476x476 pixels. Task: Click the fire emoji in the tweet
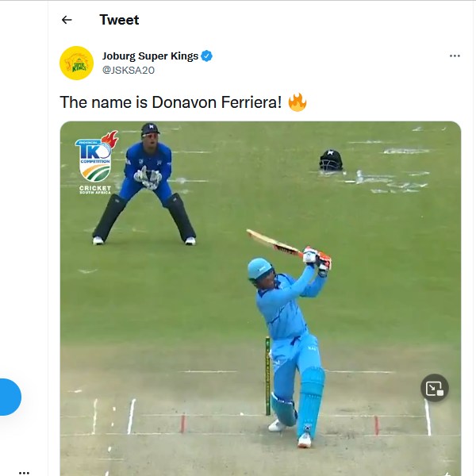pos(297,102)
